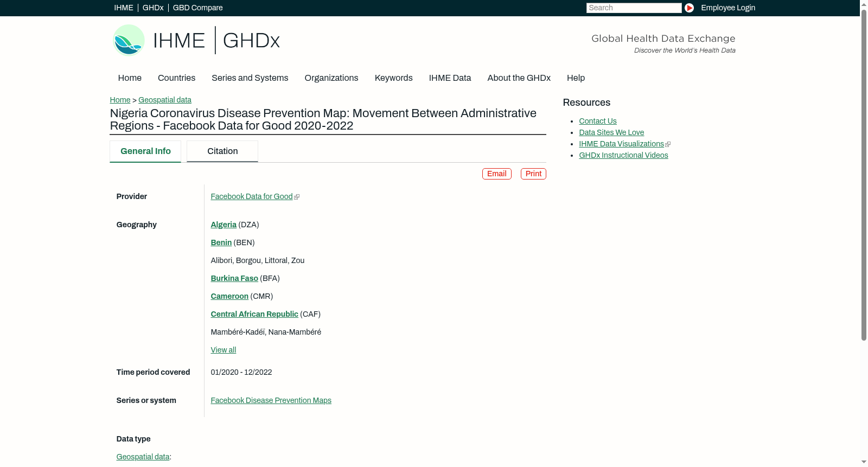Open Central African Republic link
The height and width of the screenshot is (467, 868).
[254, 314]
